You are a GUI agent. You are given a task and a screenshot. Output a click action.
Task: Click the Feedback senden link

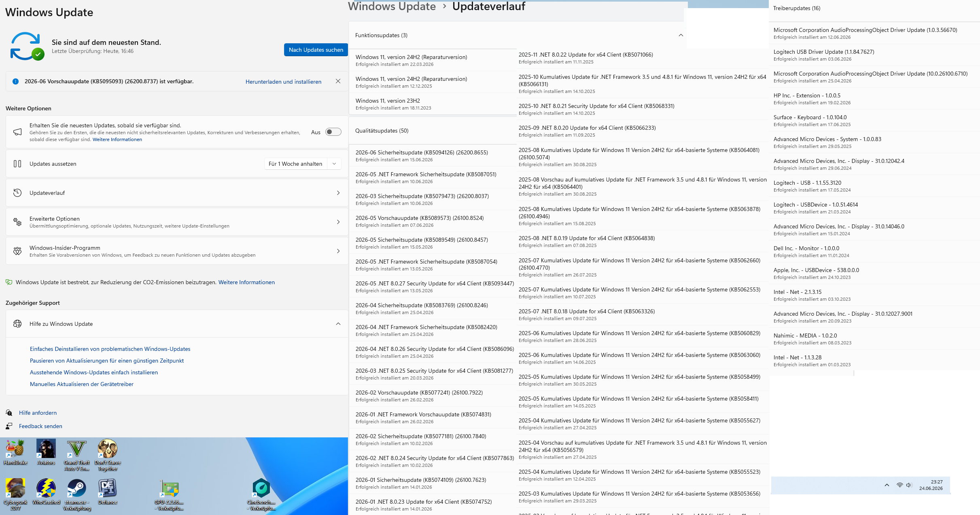tap(40, 426)
